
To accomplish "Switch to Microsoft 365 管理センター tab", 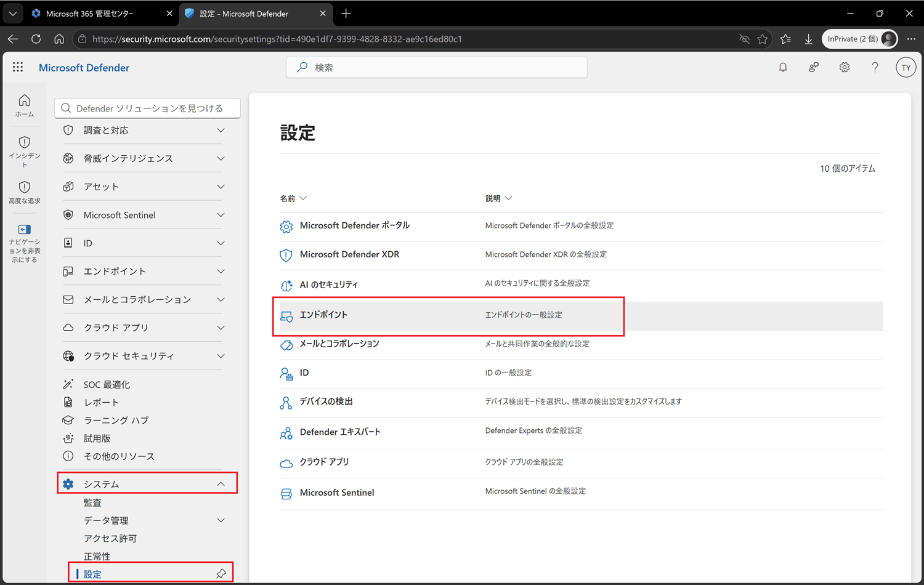I will click(101, 14).
